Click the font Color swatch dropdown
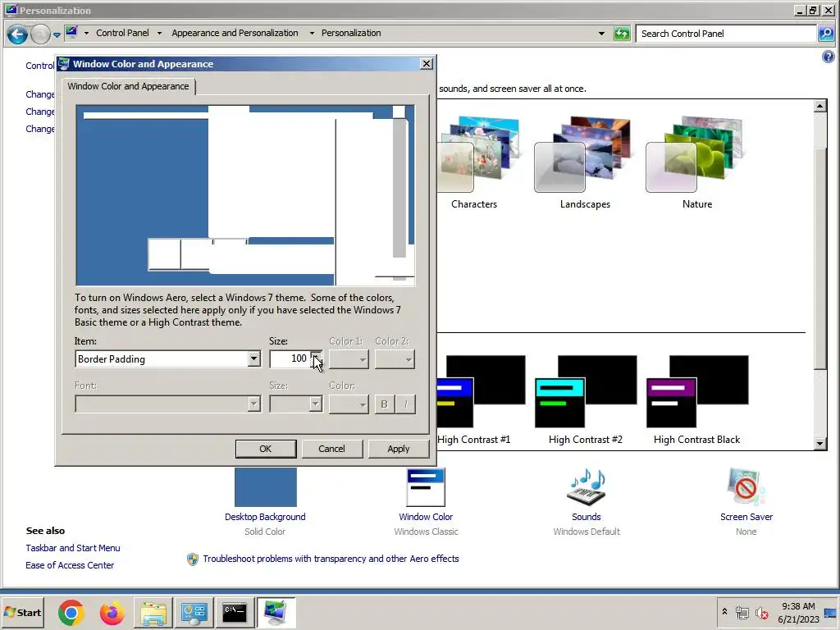Screen dimensions: 840x630 [348, 404]
